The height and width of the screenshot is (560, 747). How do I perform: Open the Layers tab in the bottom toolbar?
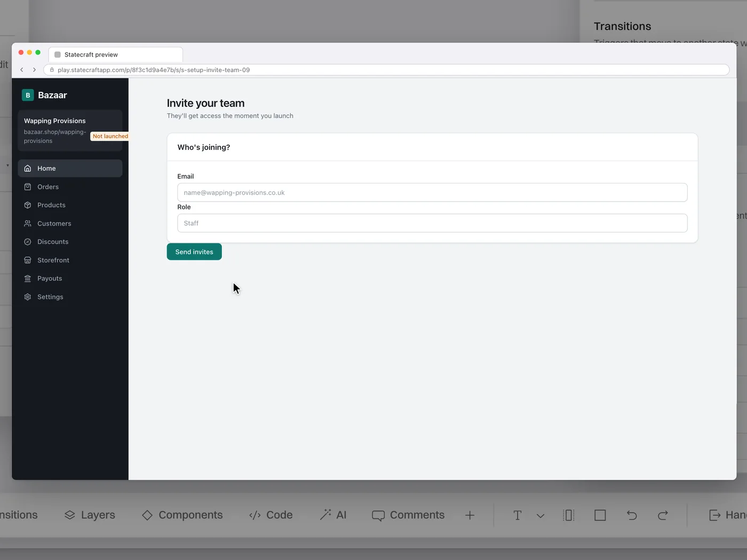coord(90,515)
